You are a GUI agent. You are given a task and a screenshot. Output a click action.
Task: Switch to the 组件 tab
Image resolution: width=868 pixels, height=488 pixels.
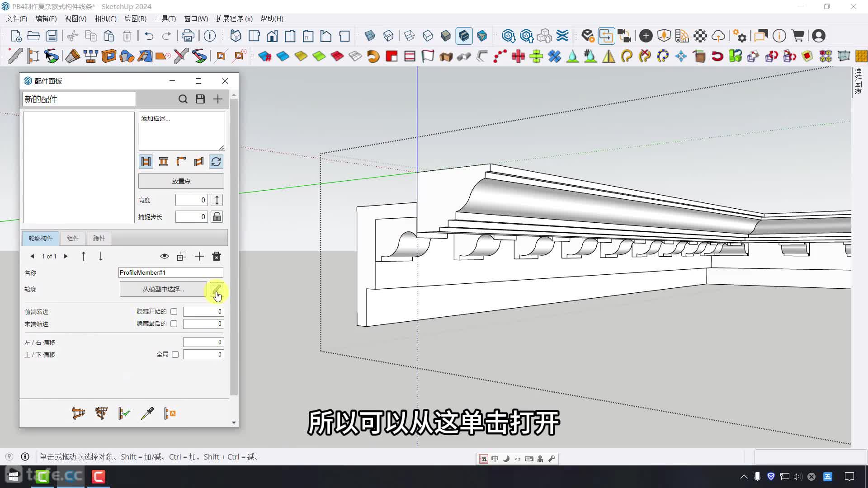tap(73, 238)
